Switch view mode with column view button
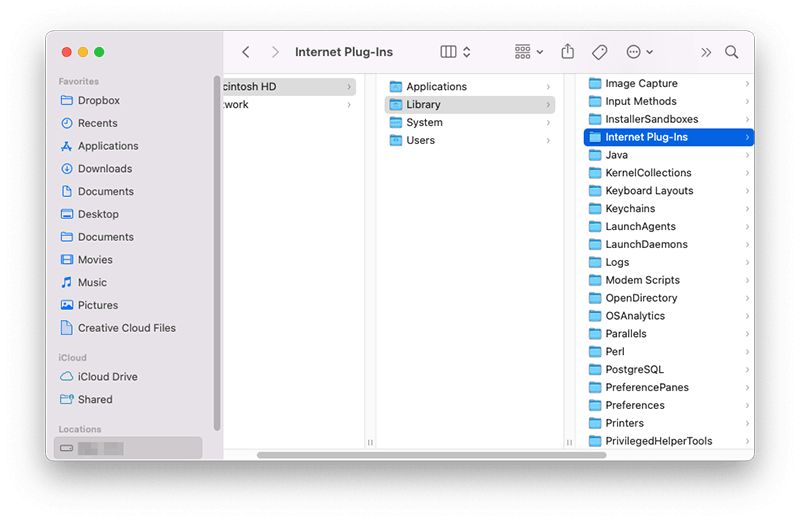Screen dimensions: 800x521 tap(455, 52)
